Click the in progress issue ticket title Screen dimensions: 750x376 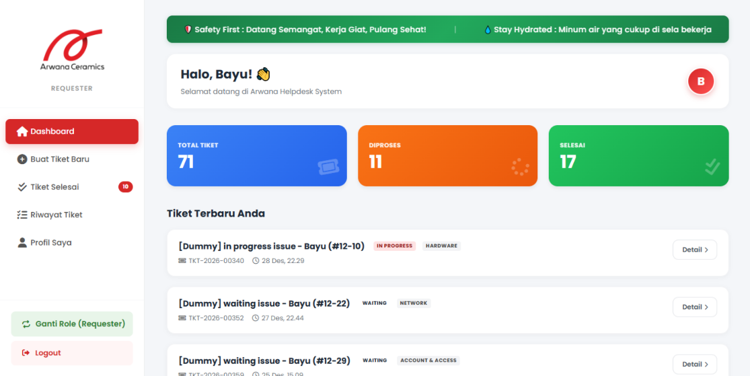271,246
